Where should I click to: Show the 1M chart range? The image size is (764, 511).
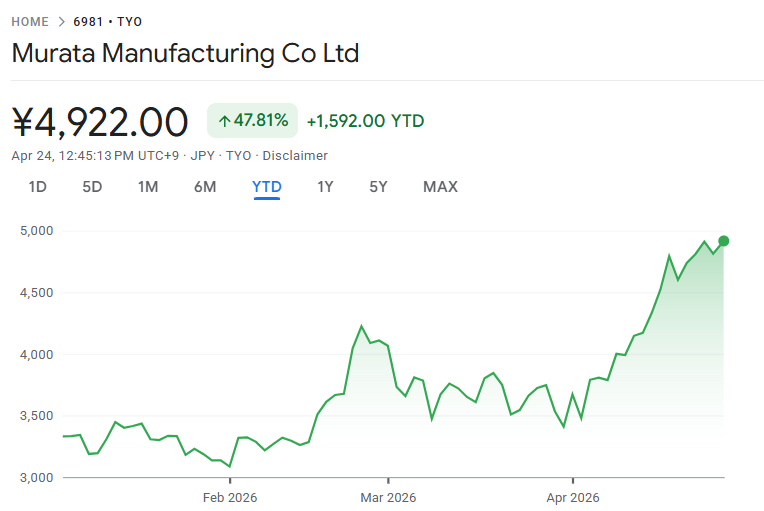point(148,187)
